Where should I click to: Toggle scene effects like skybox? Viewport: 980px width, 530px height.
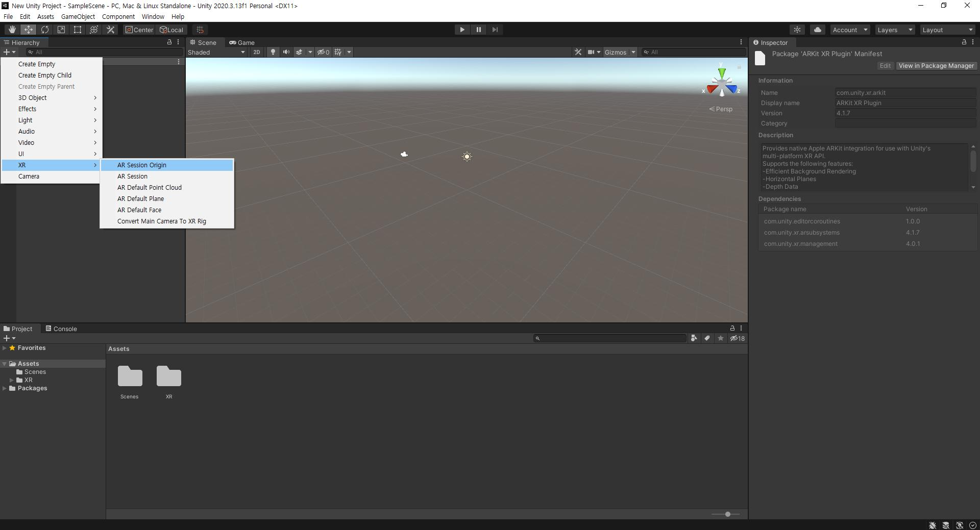click(x=300, y=52)
